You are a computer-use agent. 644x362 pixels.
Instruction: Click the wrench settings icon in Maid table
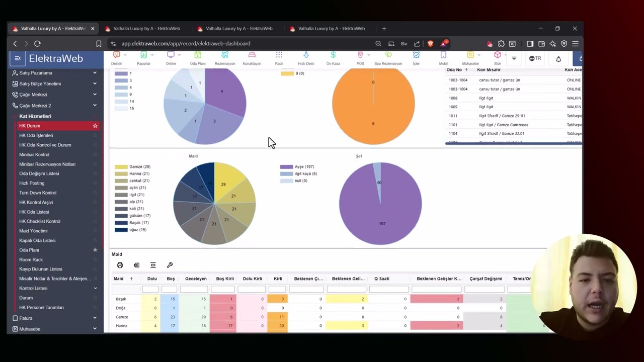(170, 265)
